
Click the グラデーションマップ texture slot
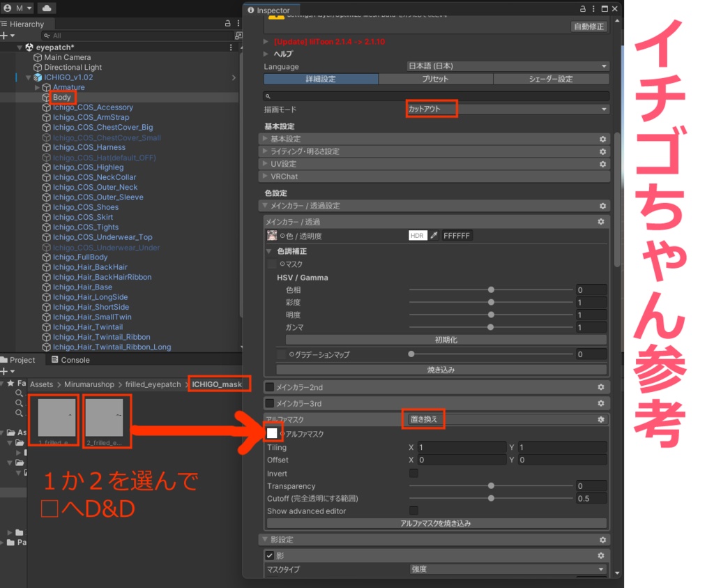282,354
